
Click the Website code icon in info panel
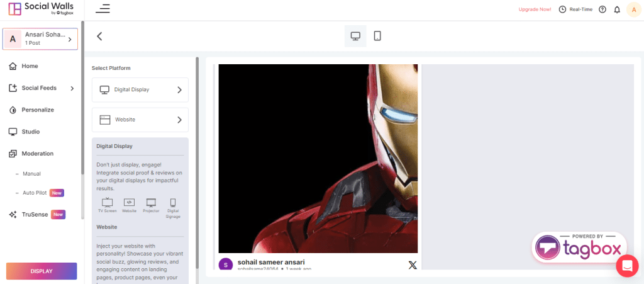[x=129, y=202]
